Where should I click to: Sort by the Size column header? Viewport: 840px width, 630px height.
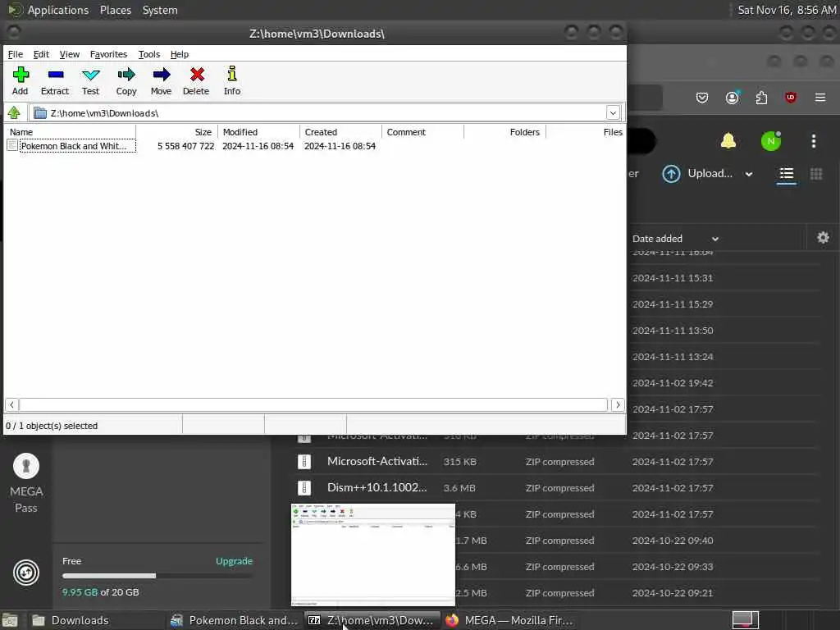[x=177, y=132]
